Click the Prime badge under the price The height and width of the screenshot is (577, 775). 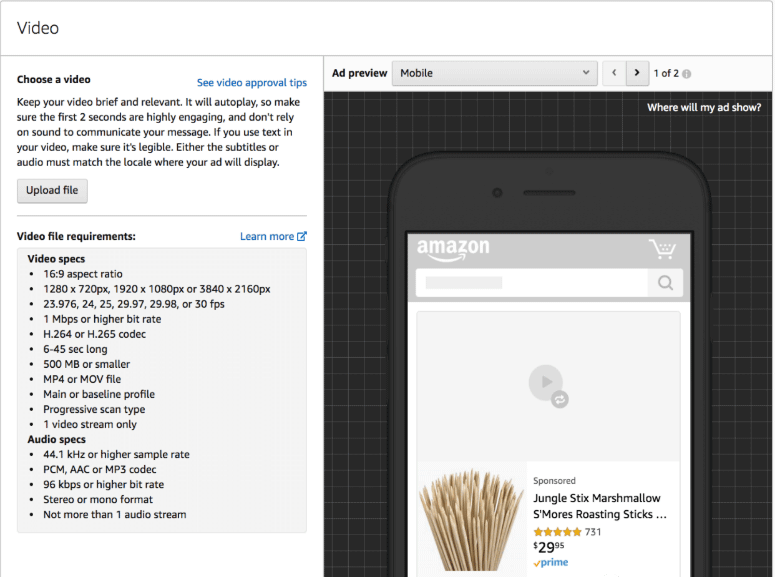pos(551,564)
